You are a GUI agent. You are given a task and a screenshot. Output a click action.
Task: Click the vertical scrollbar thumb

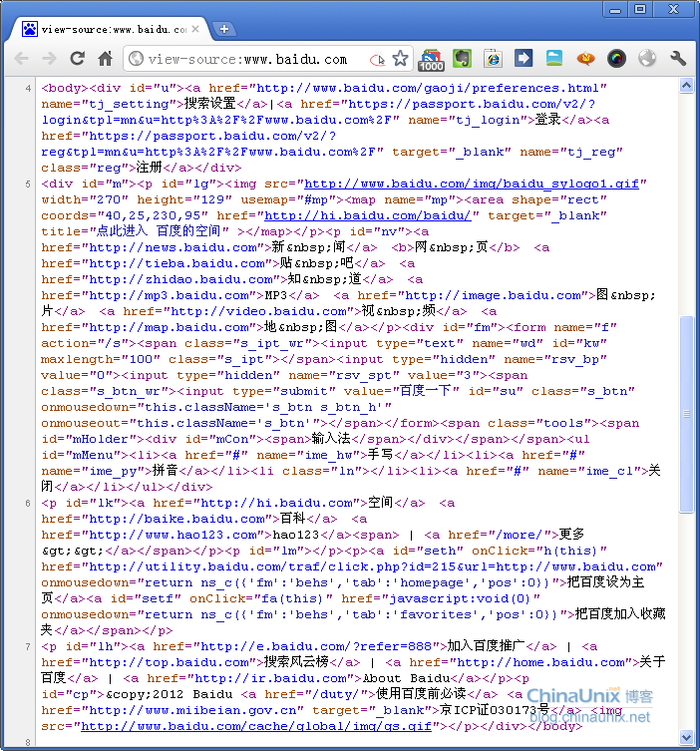pyautogui.click(x=686, y=414)
